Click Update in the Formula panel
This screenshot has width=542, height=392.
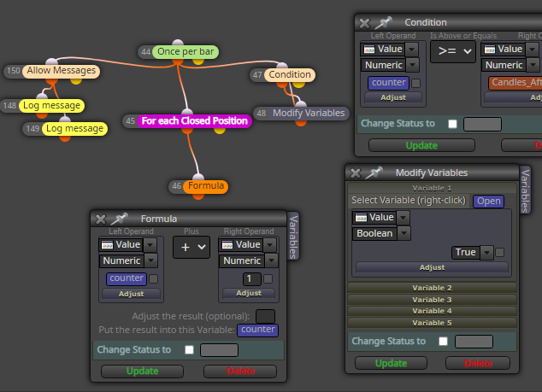(142, 372)
